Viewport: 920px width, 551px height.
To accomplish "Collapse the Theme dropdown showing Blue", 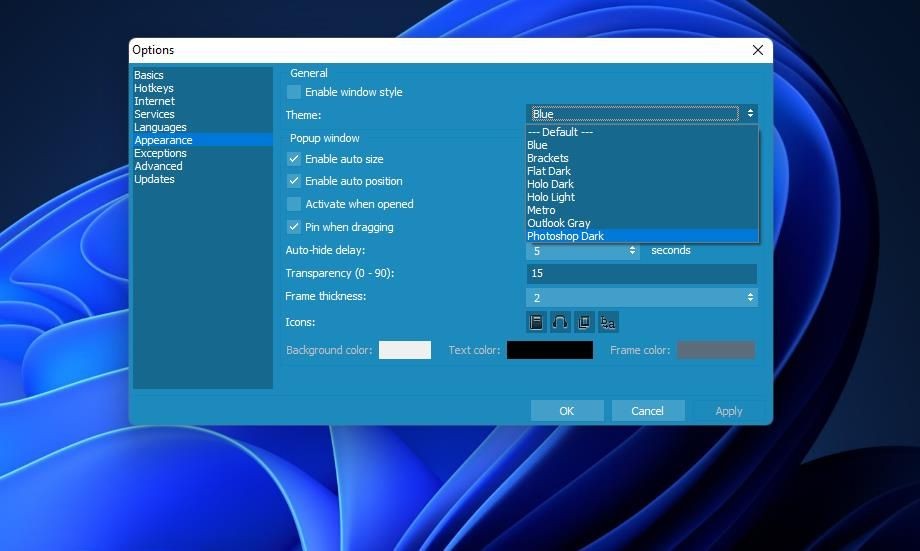I will coord(642,114).
